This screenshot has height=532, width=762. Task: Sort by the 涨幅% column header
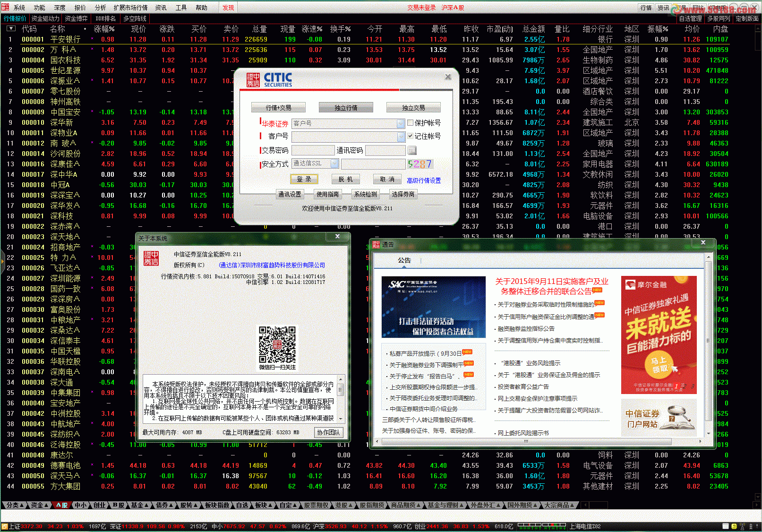click(104, 29)
